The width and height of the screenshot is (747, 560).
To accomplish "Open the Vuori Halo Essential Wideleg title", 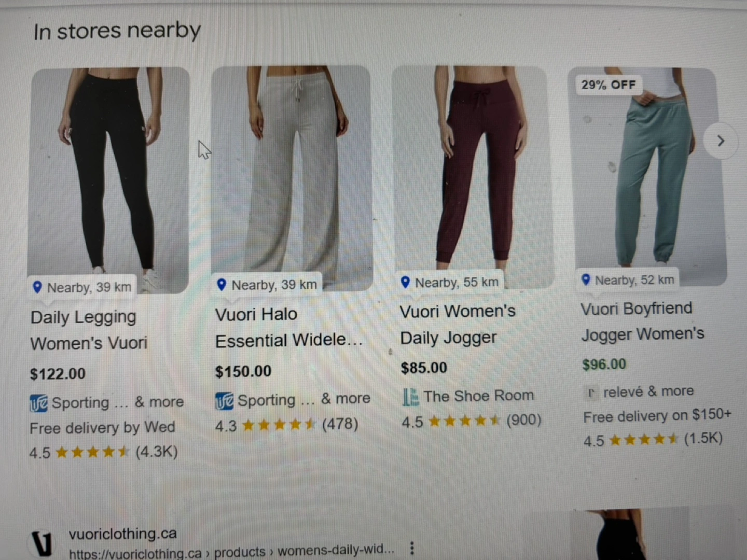I will (x=289, y=327).
